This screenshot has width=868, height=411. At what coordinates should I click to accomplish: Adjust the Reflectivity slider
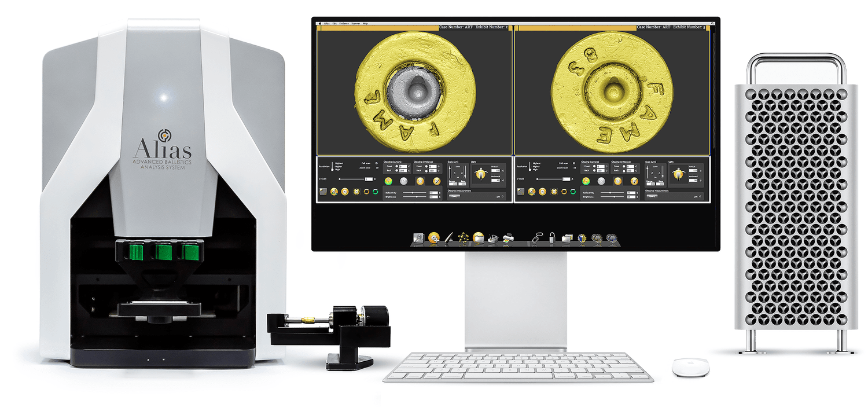tap(412, 193)
